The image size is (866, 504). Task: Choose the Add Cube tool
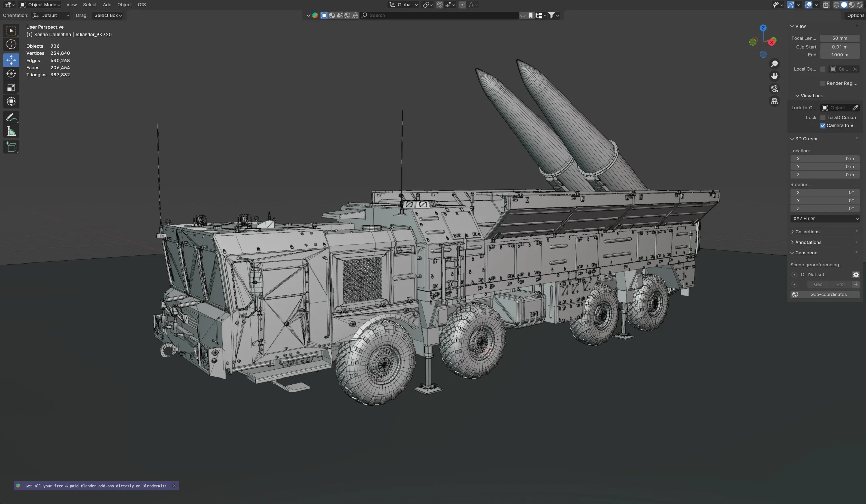11,147
